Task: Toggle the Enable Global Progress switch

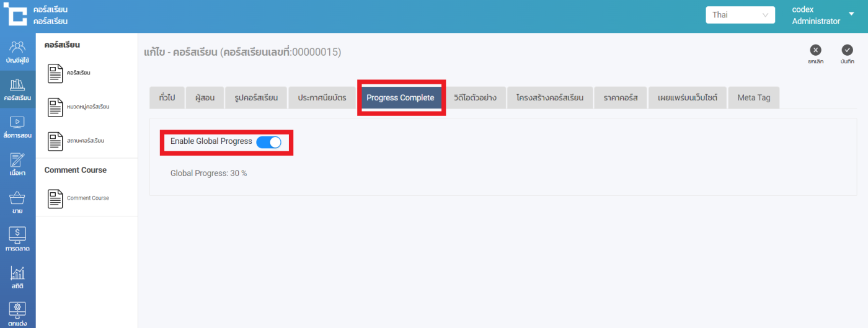Action: pyautogui.click(x=268, y=142)
